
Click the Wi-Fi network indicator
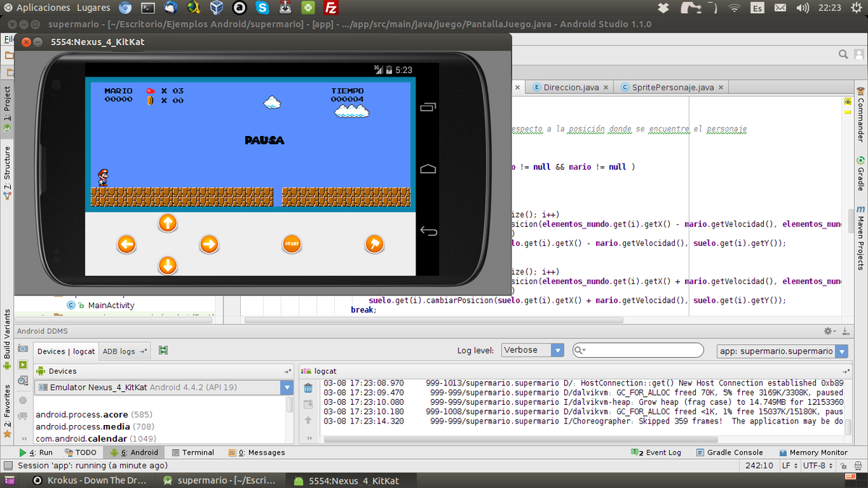pyautogui.click(x=734, y=8)
